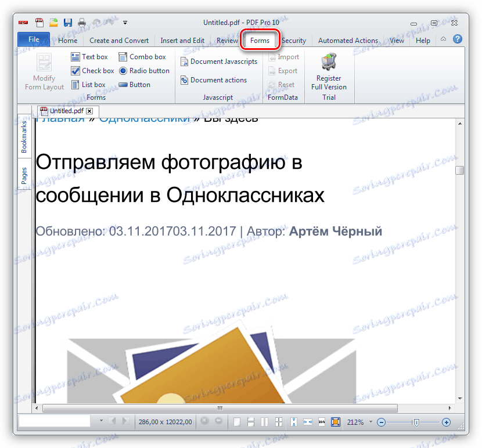The image size is (482, 448).
Task: Insert a List box form field
Action: [x=88, y=85]
